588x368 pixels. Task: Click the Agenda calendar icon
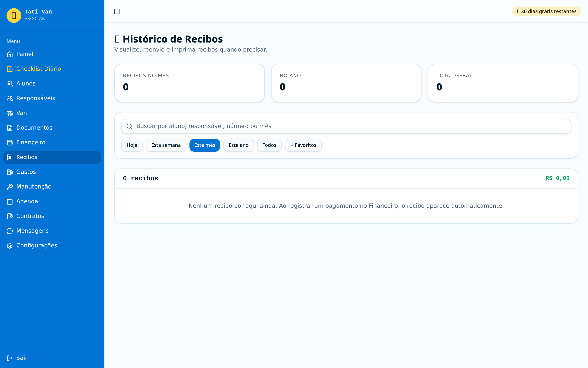(x=10, y=202)
